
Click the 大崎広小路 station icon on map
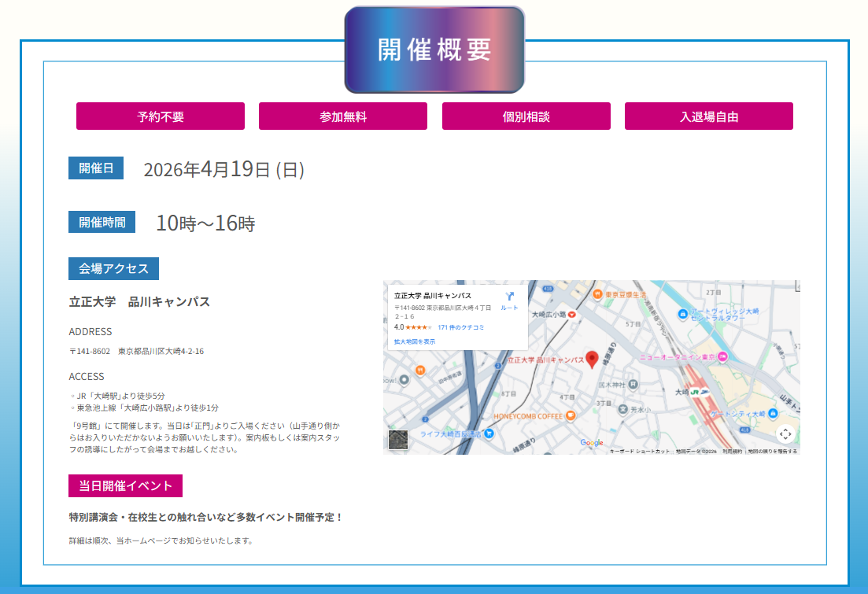(572, 313)
